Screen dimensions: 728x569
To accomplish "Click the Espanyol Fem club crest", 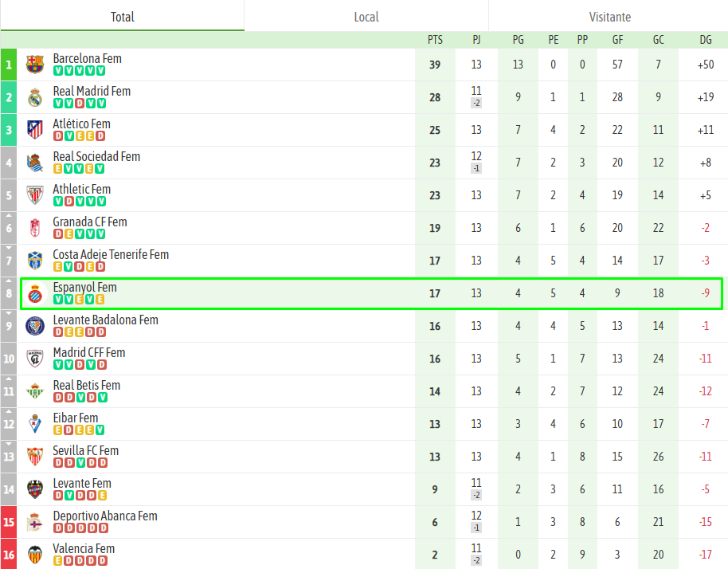I will 34,293.
